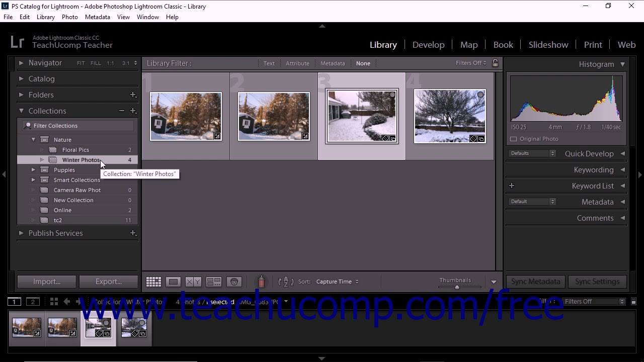644x362 pixels.
Task: Open Metadata Default preset dropdown
Action: 532,202
